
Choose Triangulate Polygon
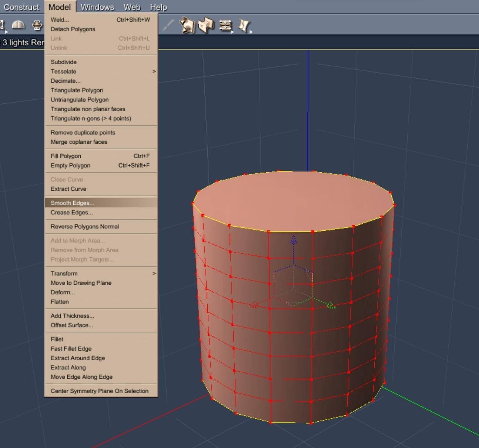101,90
